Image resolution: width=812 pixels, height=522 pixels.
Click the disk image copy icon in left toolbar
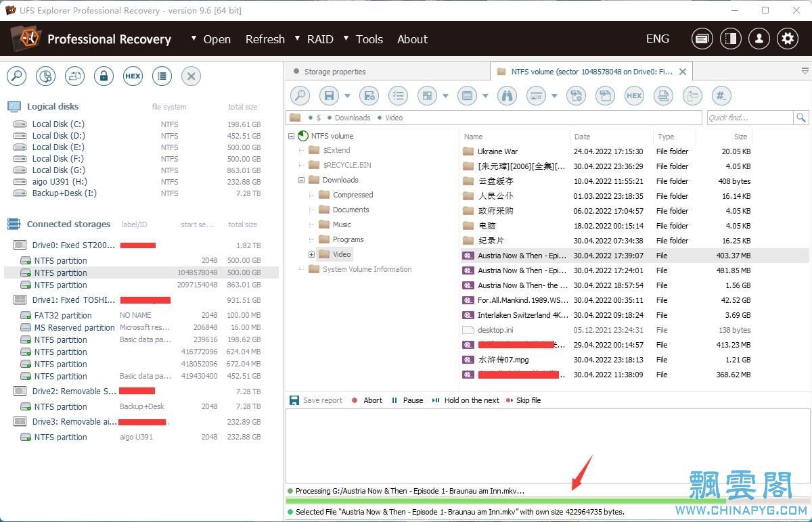(x=74, y=76)
